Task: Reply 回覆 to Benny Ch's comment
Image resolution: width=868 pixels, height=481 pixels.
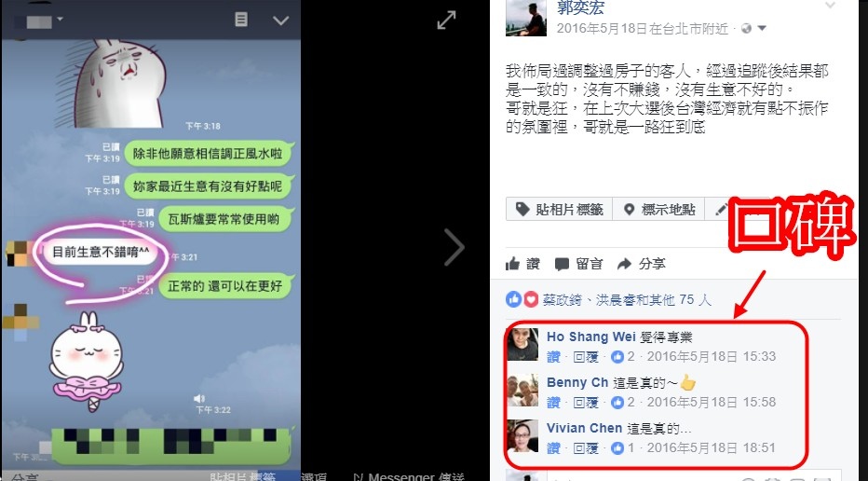Action: pos(586,403)
